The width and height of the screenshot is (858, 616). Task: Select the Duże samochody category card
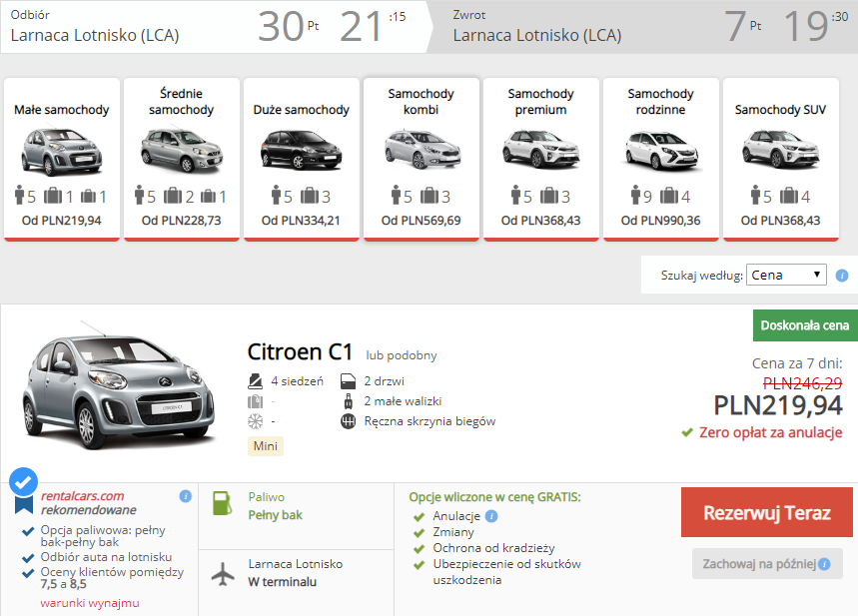(x=302, y=159)
